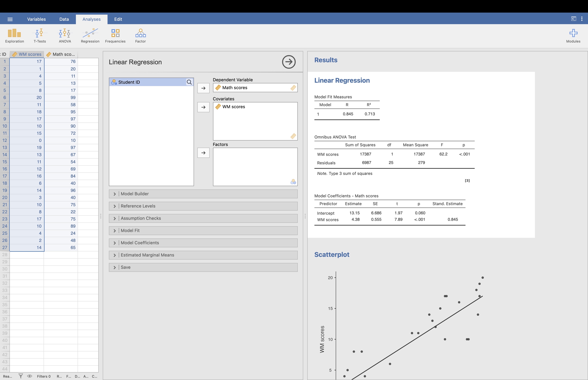
Task: Click the Filters 0 status entry
Action: [x=44, y=376]
